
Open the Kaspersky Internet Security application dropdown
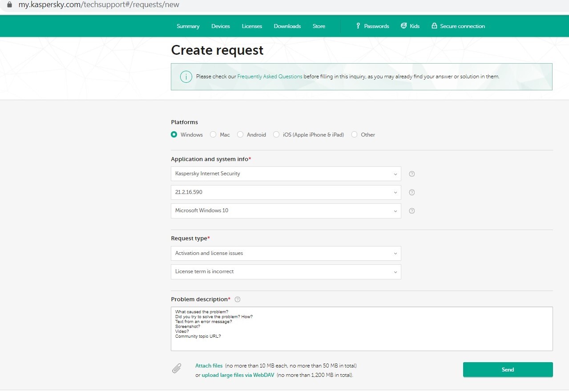(x=286, y=174)
